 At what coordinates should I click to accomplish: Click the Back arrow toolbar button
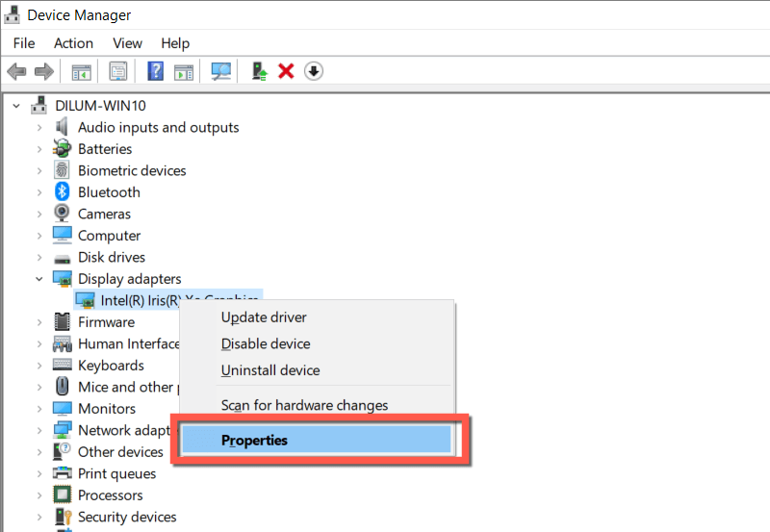point(16,71)
